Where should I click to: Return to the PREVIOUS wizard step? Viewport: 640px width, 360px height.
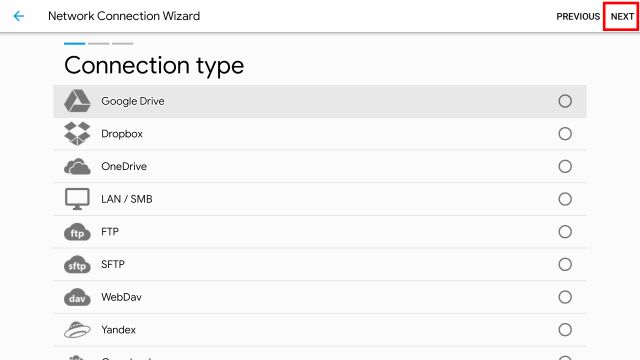[578, 16]
